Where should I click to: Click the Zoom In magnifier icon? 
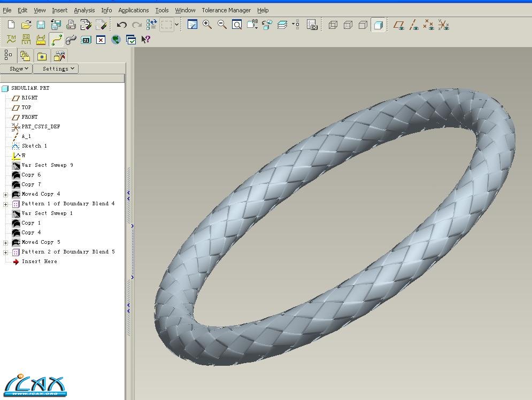click(207, 25)
